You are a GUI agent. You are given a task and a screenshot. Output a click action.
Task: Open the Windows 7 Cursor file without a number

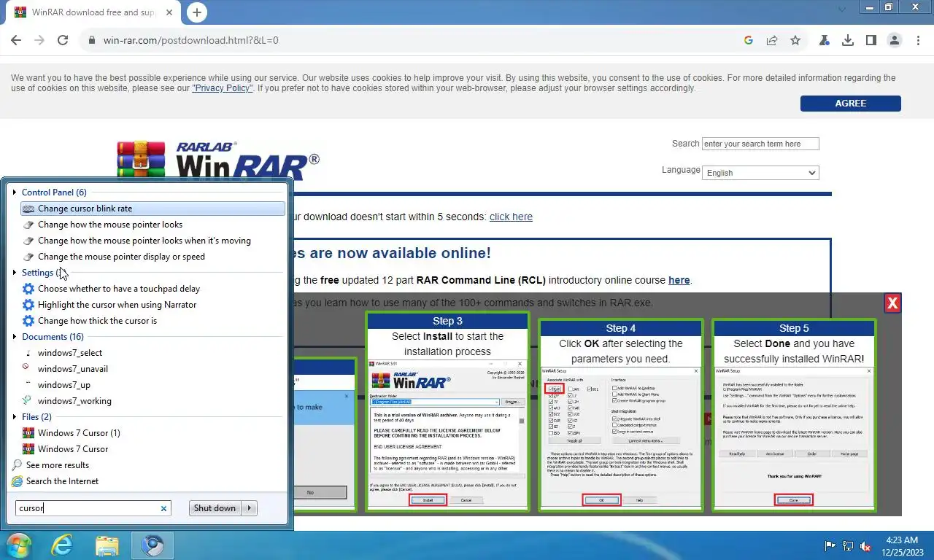[x=153, y=449]
